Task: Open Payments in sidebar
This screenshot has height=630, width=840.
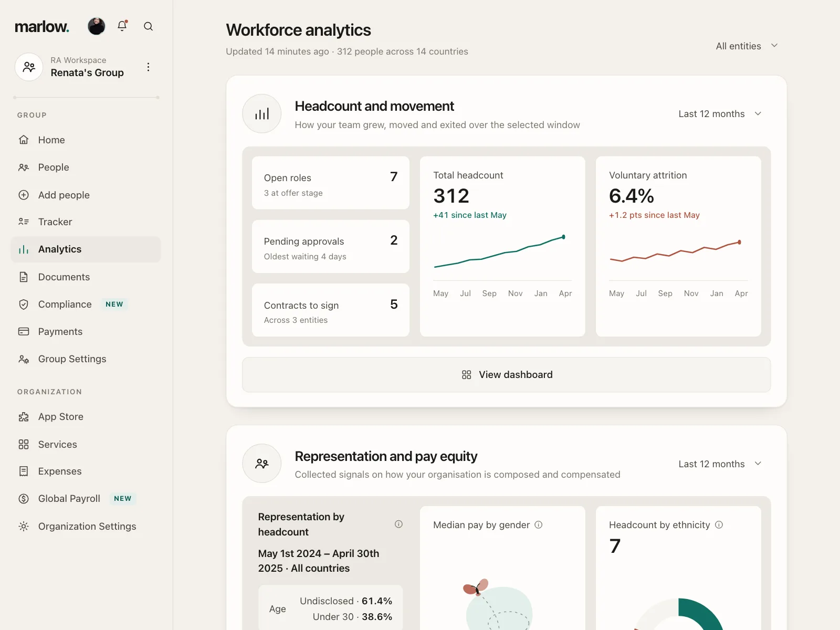Action: tap(86, 331)
